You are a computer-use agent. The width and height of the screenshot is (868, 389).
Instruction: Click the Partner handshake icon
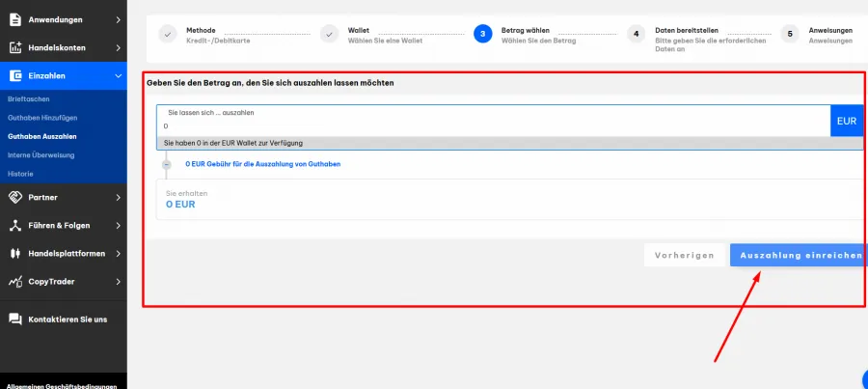point(15,198)
